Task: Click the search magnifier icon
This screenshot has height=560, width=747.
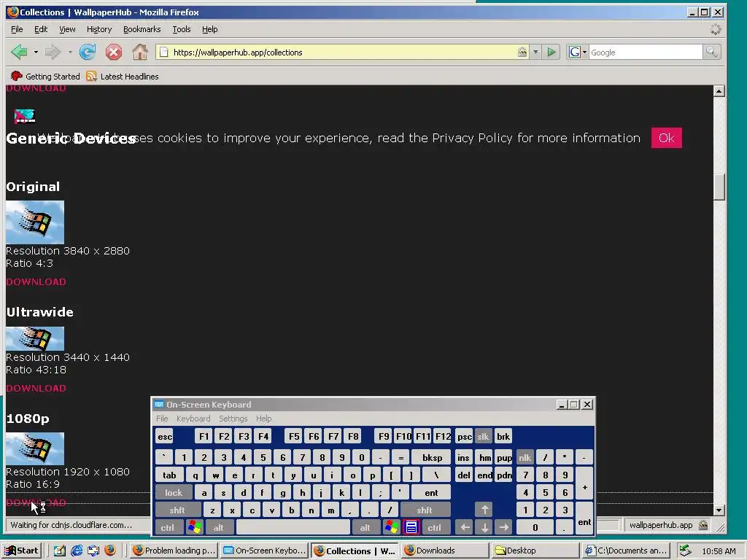Action: point(711,52)
